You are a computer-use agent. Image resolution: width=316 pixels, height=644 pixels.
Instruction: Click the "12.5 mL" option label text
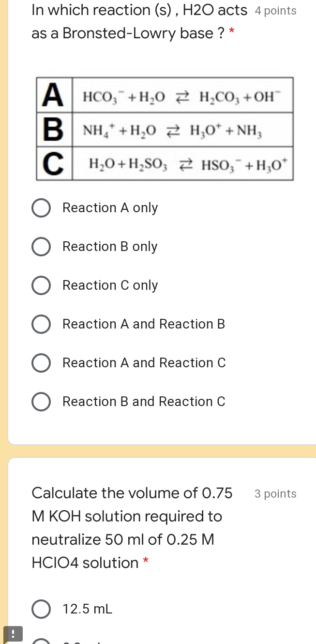coord(87,609)
